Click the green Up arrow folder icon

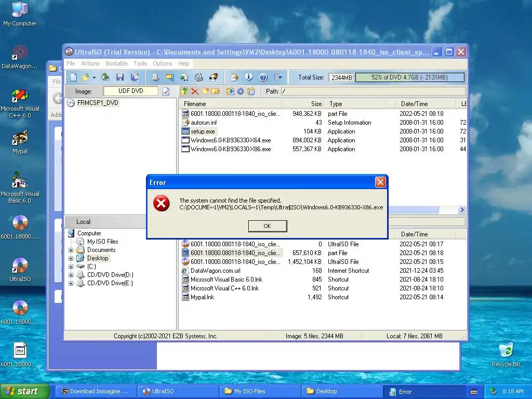click(184, 91)
